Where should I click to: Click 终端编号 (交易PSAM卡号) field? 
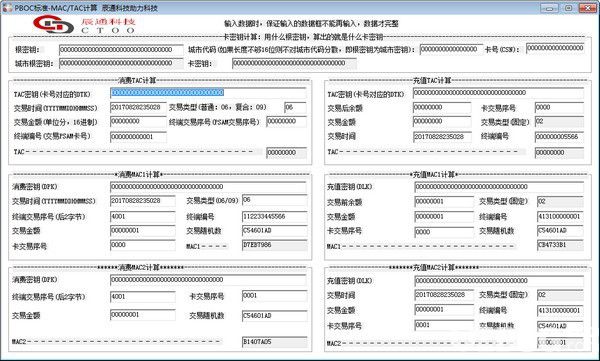click(138, 137)
